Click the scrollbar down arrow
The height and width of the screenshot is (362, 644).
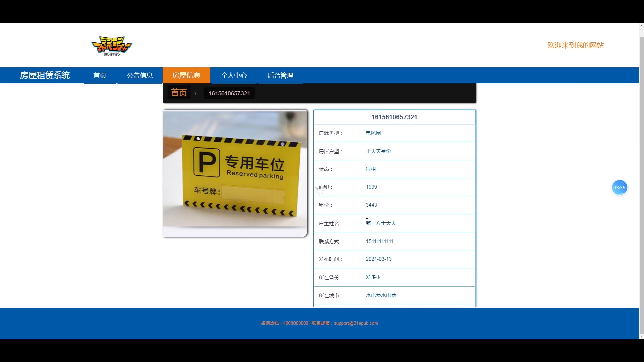(641, 336)
